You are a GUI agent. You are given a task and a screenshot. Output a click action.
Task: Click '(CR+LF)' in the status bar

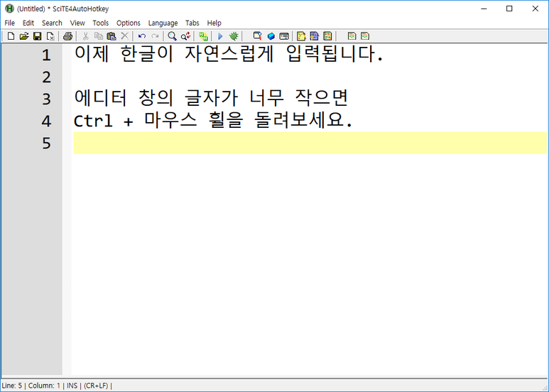coord(96,386)
